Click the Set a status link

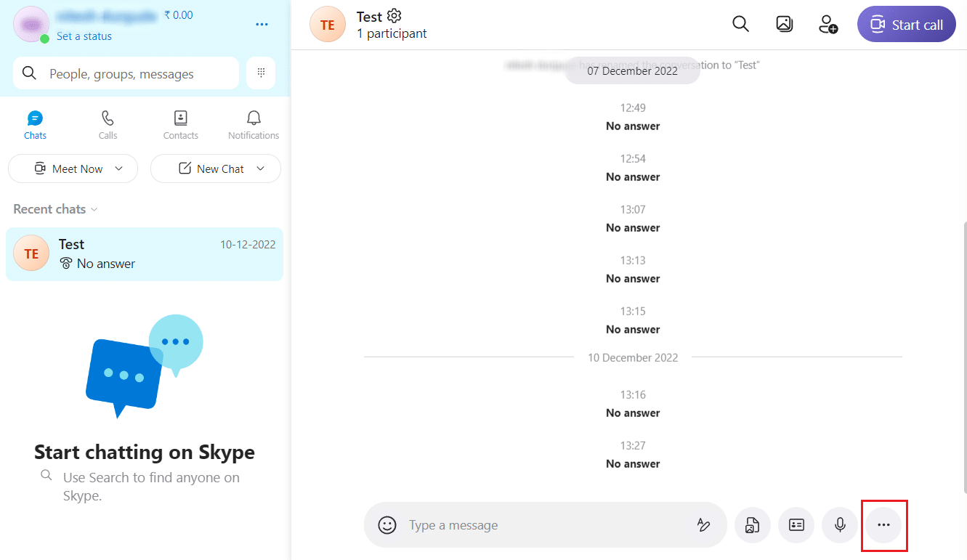tap(84, 36)
